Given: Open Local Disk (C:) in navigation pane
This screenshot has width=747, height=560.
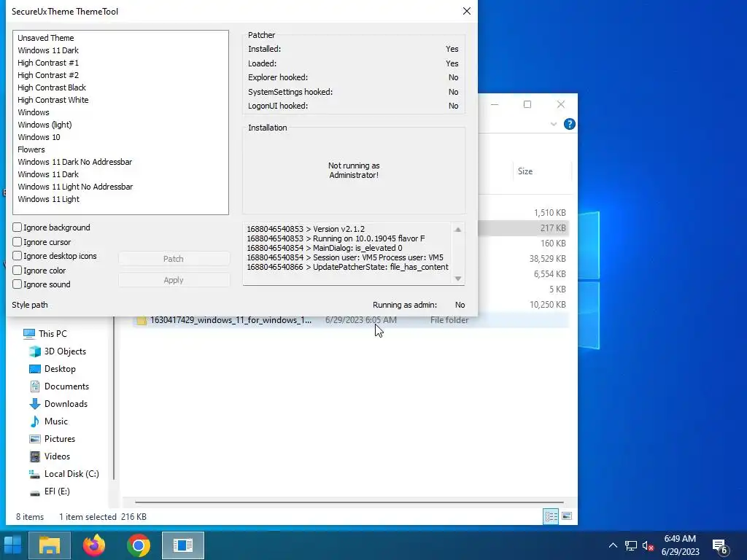Looking at the screenshot, I should [x=71, y=474].
